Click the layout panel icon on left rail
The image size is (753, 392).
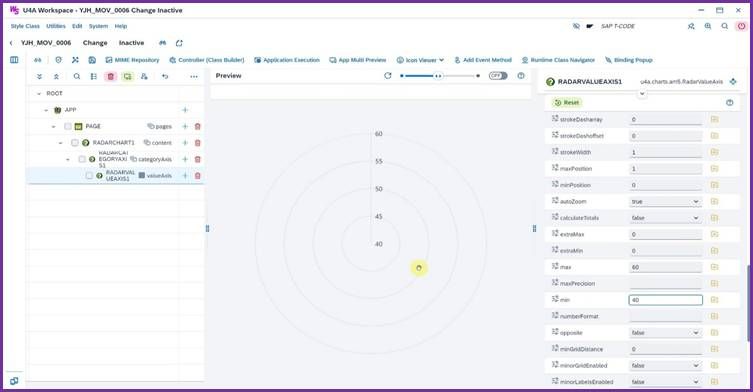pyautogui.click(x=14, y=60)
